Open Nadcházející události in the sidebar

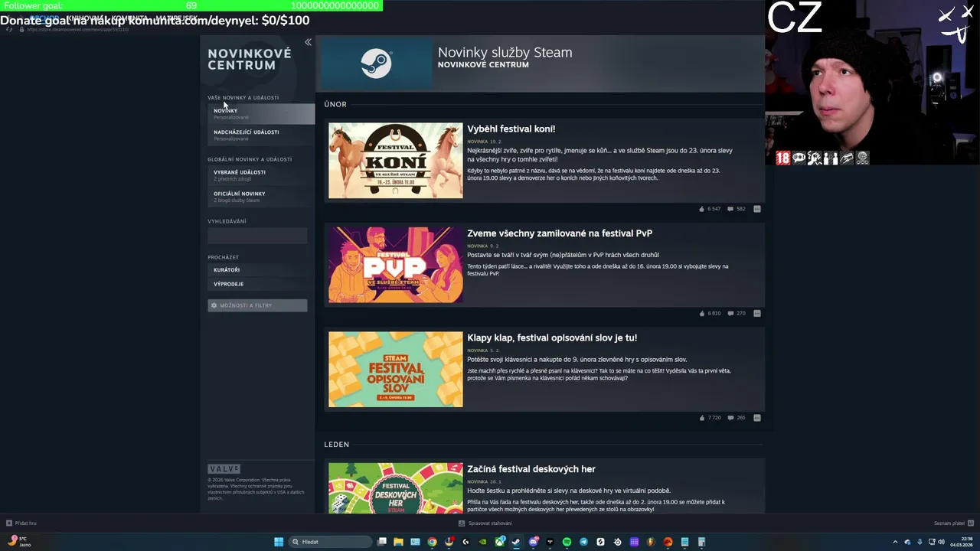pyautogui.click(x=261, y=135)
